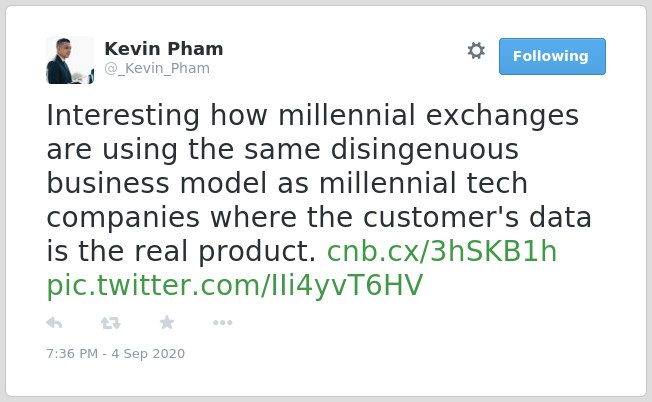Viewport: 652px width, 402px height.
Task: Open Kevin Pham's profile picture
Action: pos(70,60)
